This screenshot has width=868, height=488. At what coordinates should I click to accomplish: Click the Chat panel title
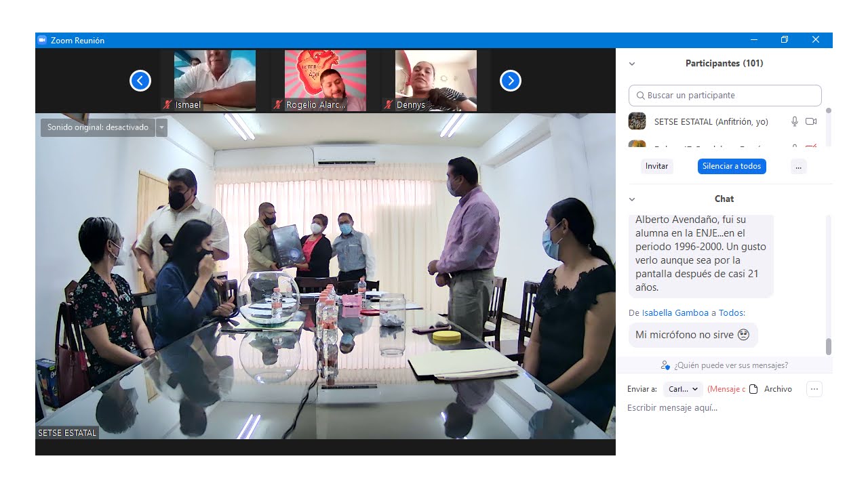(x=724, y=199)
